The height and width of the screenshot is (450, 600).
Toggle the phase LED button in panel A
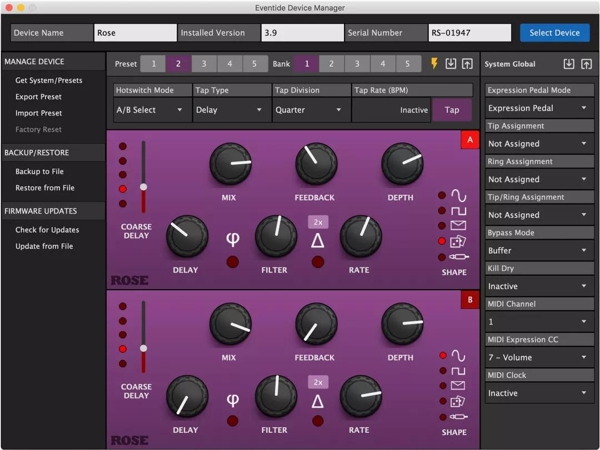[233, 262]
